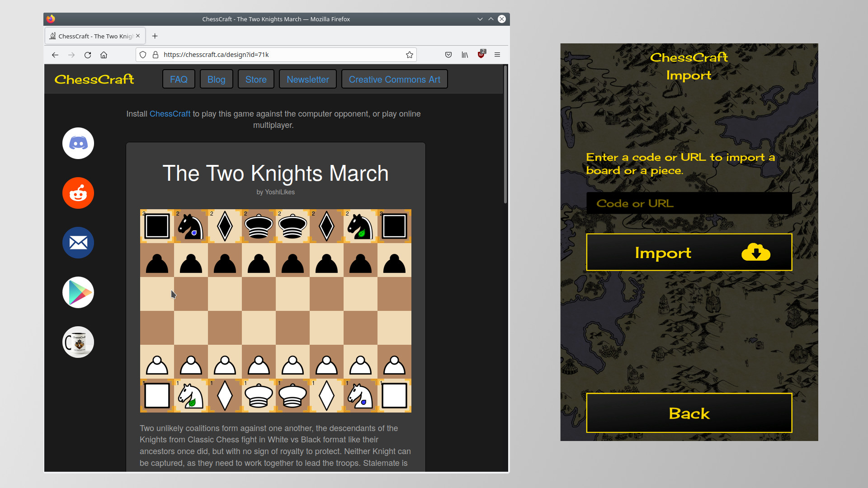Viewport: 868px width, 488px height.
Task: Open the tab list chevron dropdown
Action: pos(480,19)
